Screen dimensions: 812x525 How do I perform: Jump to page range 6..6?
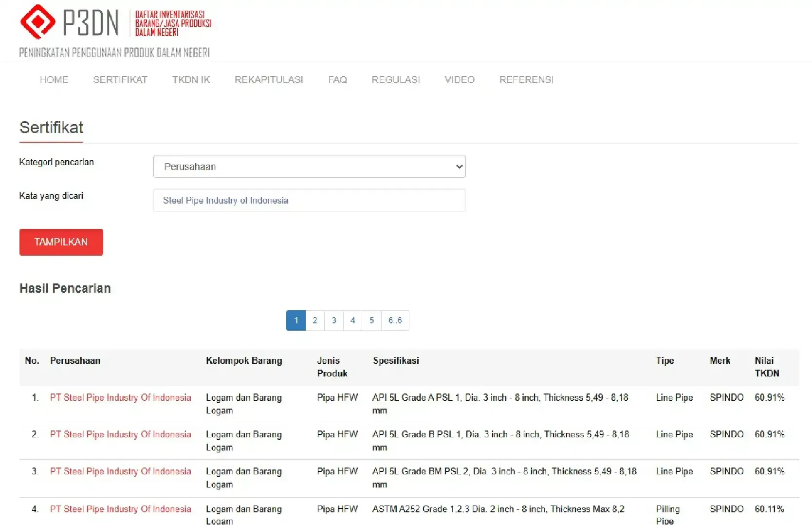point(395,320)
